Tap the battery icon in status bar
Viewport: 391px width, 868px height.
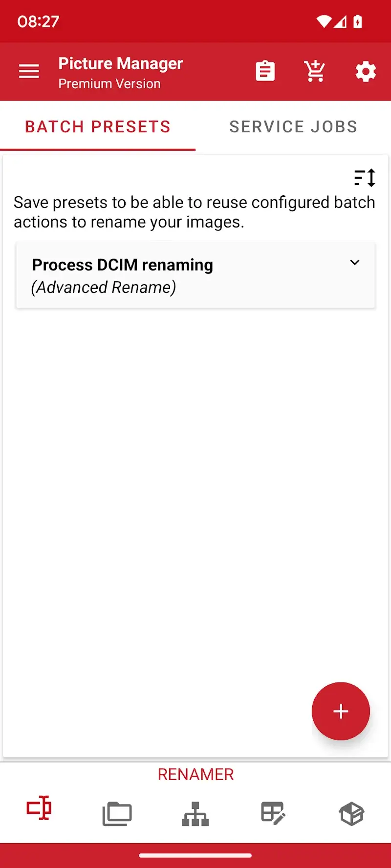tap(358, 22)
